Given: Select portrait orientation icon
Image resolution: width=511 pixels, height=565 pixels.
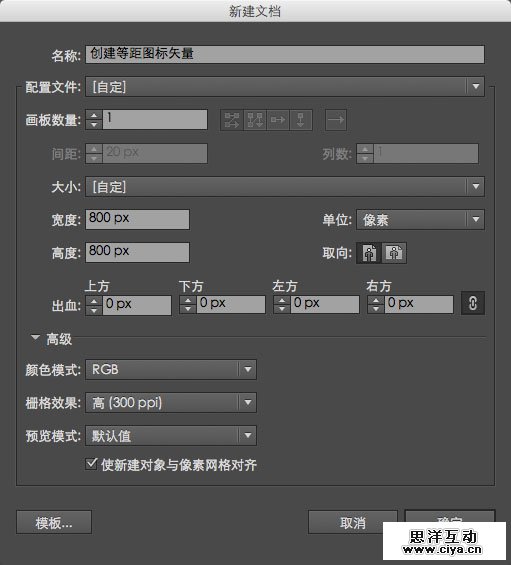Looking at the screenshot, I should point(369,253).
